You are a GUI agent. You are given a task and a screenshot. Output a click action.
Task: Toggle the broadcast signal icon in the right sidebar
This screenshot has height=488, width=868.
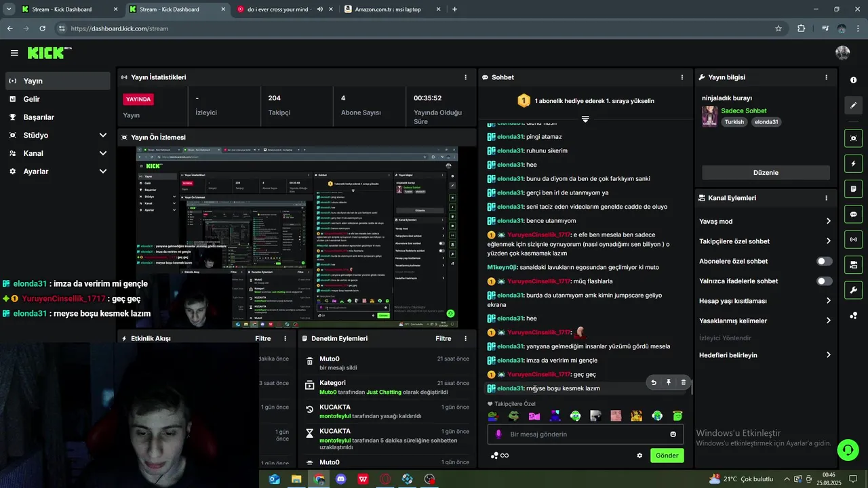853,239
